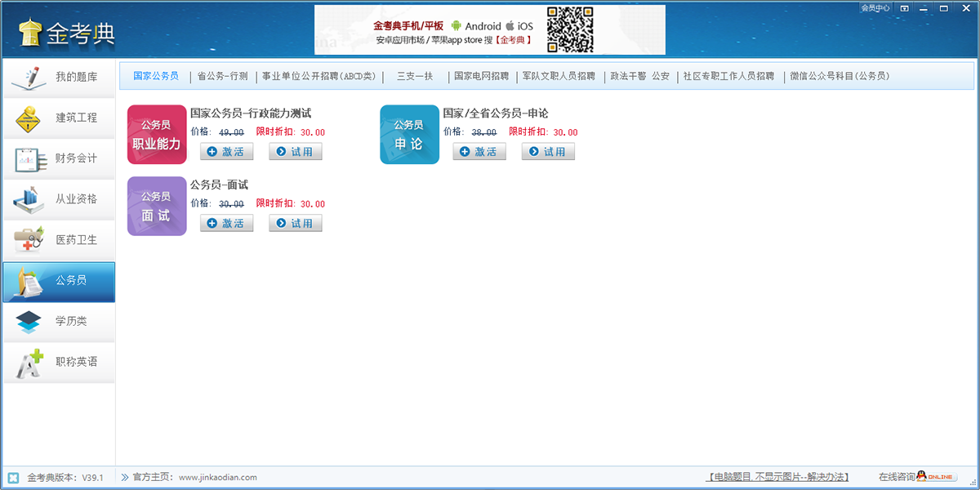Open the 军队文职人员招聘 tab
This screenshot has height=490, width=980.
559,77
